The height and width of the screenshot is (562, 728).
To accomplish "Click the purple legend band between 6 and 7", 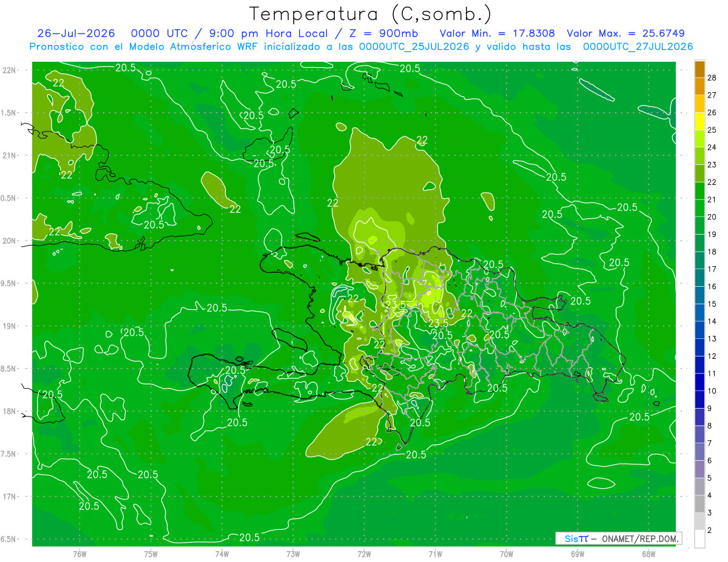I will click(x=699, y=452).
